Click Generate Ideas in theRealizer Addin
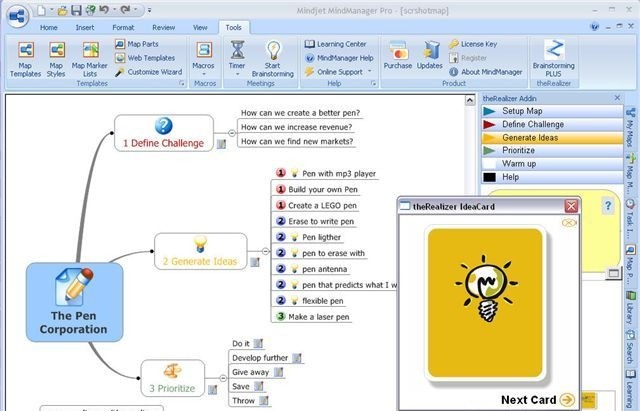The image size is (640, 411). point(552,138)
